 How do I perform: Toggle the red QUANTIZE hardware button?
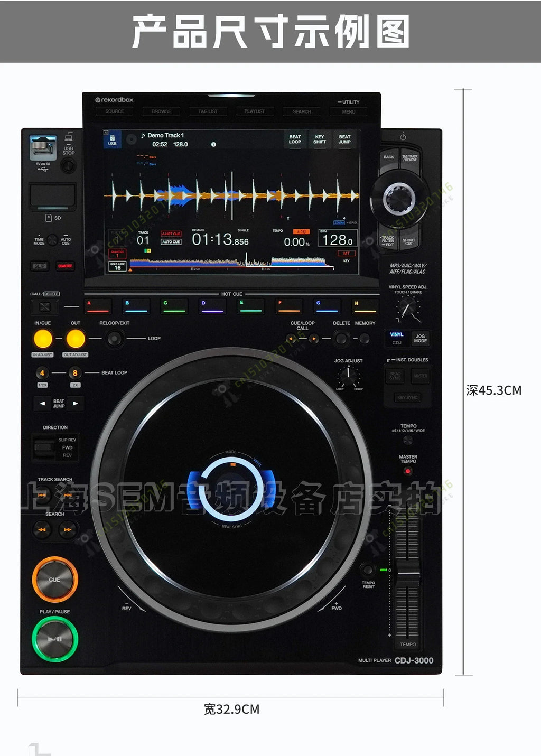coord(65,266)
